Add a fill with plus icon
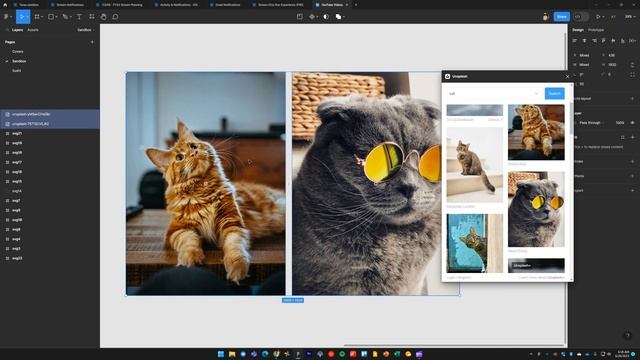 [632, 137]
